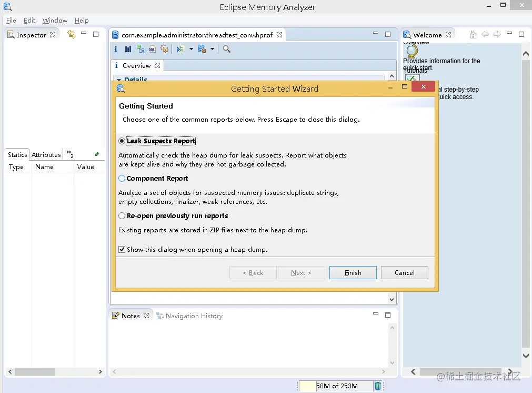The image size is (532, 393).
Task: Close the Welcome tab
Action: 448,35
